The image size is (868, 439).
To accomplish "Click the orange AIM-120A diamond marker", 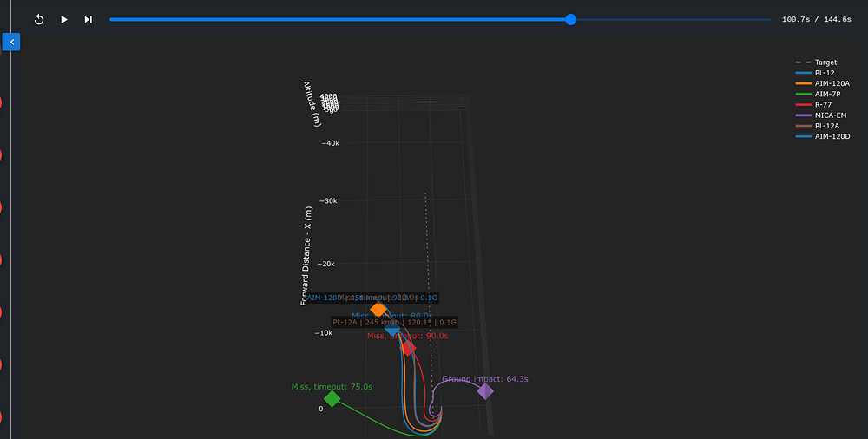I will tap(378, 310).
